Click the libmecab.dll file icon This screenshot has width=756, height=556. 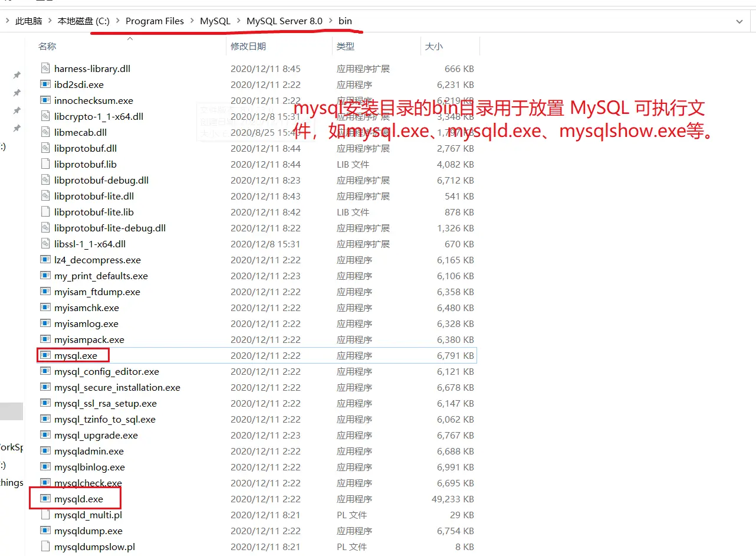coord(45,132)
